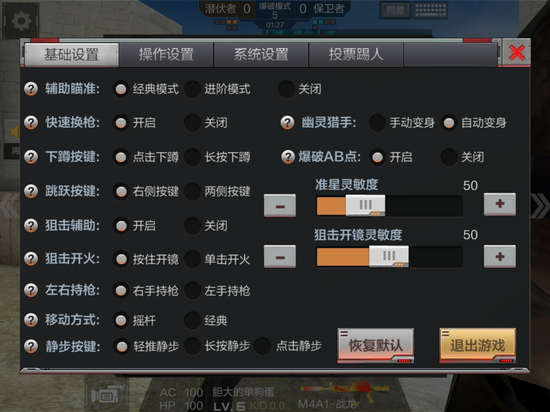The height and width of the screenshot is (412, 550).
Task: Click the help icon beside 辅助瞄准
Action: pyautogui.click(x=31, y=89)
